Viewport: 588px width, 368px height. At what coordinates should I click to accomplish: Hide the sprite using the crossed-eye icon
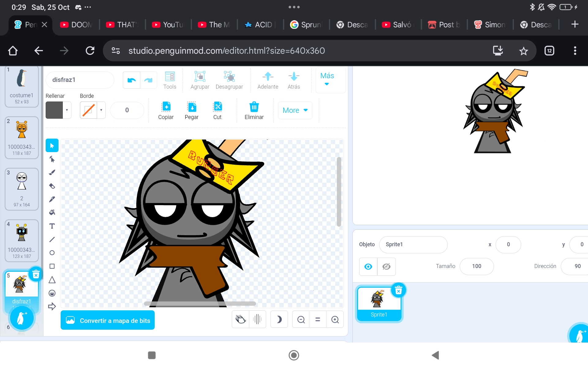point(386,266)
